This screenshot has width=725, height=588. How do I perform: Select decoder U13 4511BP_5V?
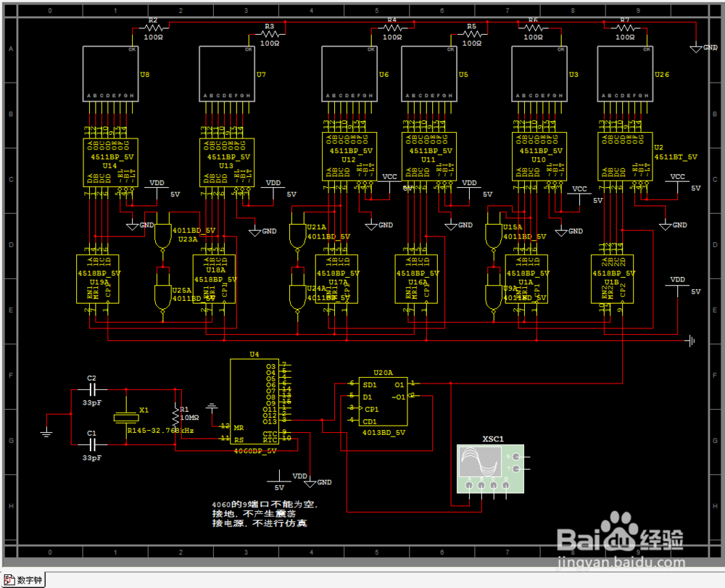(227, 162)
